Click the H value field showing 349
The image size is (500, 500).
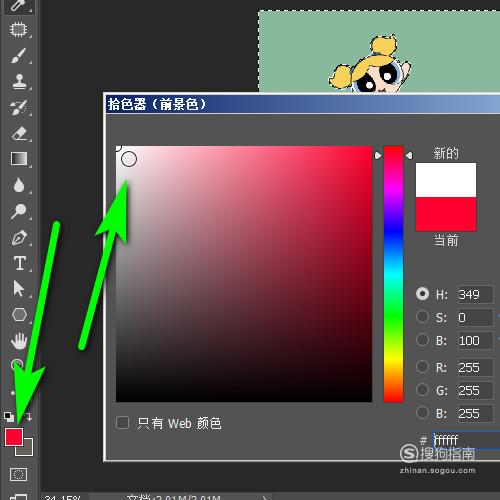[475, 295]
